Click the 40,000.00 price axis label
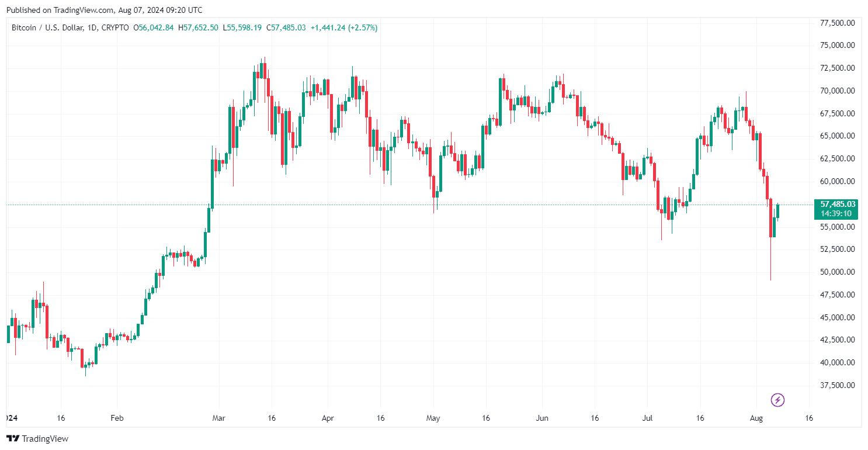The height and width of the screenshot is (450, 868). pyautogui.click(x=838, y=362)
